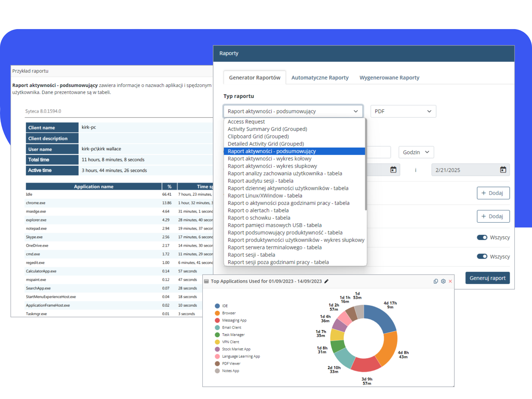Click the Generuj raport button
The image size is (532, 399).
(487, 278)
